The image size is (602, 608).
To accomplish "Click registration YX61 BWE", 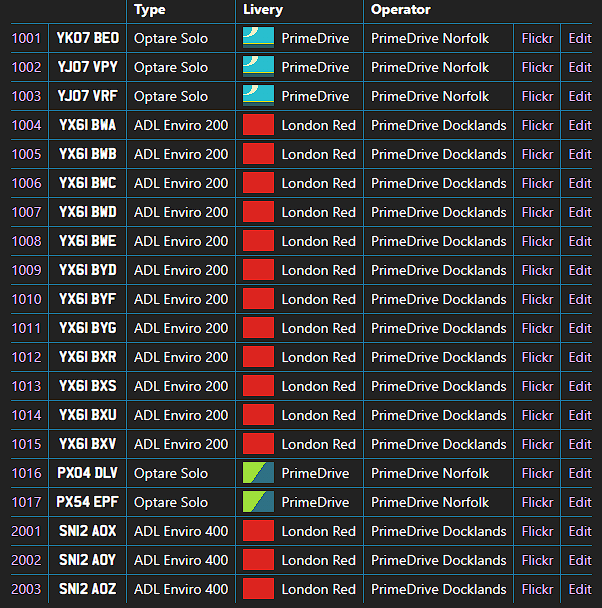I will [x=87, y=241].
